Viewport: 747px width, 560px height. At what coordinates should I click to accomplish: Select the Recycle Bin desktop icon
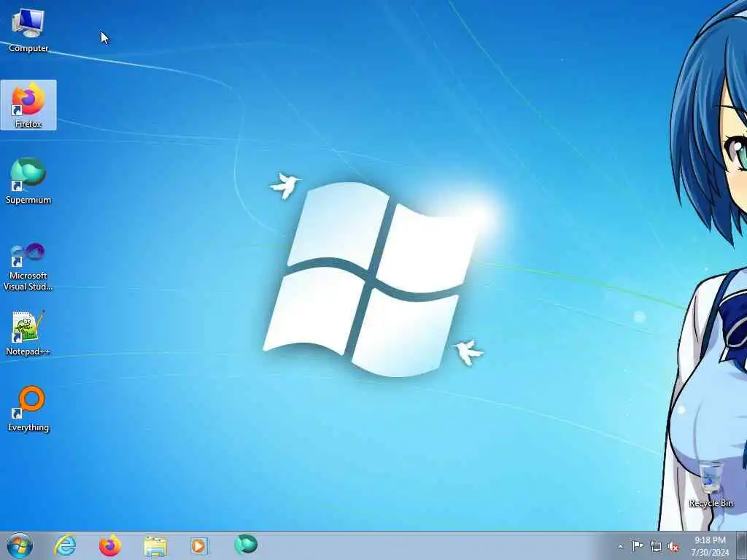click(x=711, y=484)
